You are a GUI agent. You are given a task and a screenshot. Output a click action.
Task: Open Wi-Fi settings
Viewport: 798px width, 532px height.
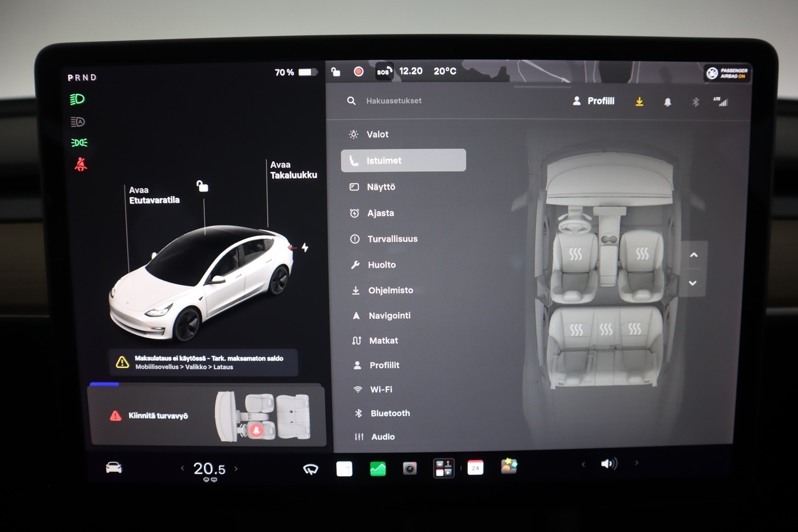[x=373, y=389]
